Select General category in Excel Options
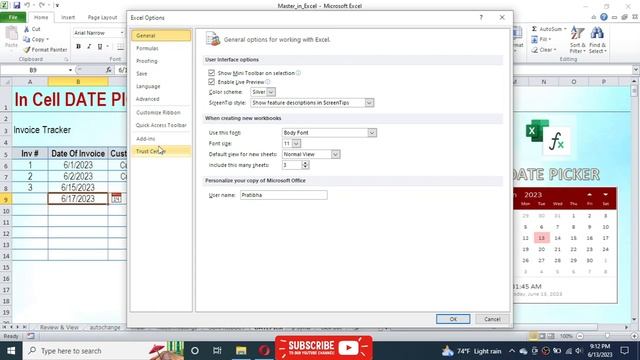 [x=161, y=36]
